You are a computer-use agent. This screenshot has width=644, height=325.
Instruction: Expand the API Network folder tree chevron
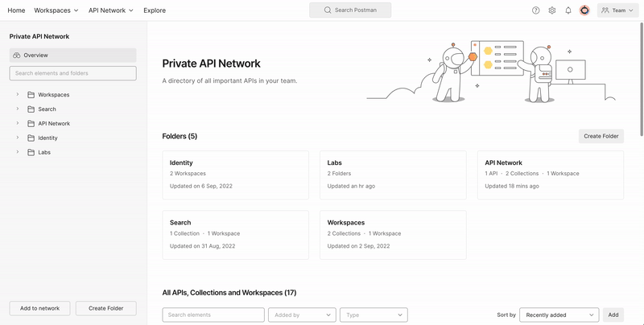[x=17, y=123]
